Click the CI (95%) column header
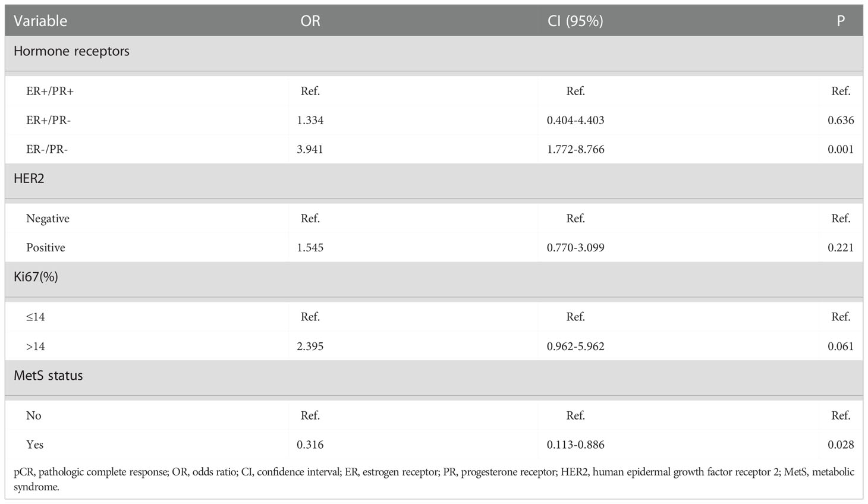Viewport: 868px width, 504px height. (575, 21)
